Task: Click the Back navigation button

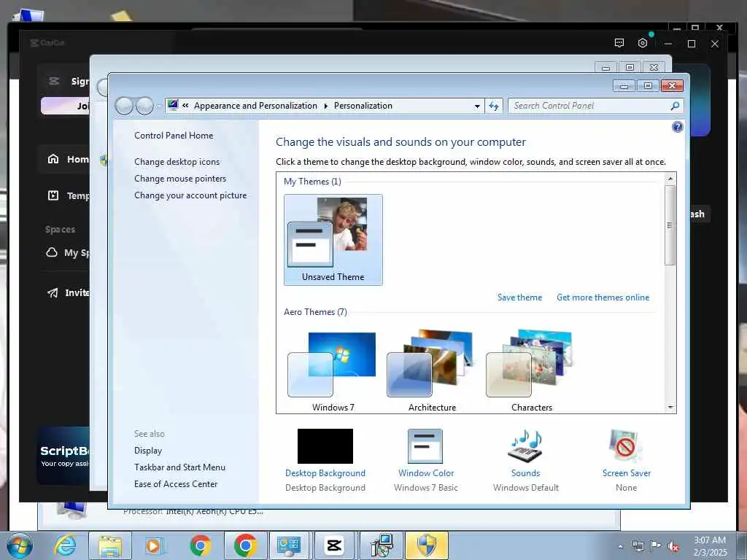Action: 124,106
